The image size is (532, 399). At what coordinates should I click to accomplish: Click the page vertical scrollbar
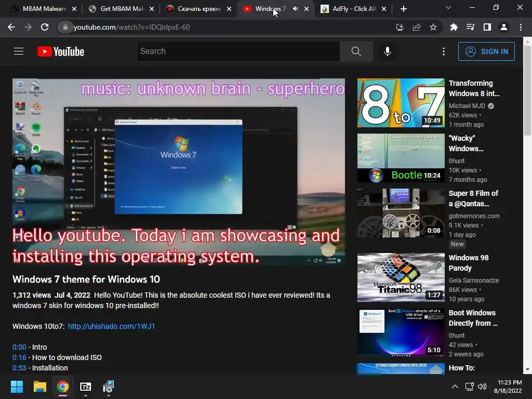pyautogui.click(x=528, y=90)
